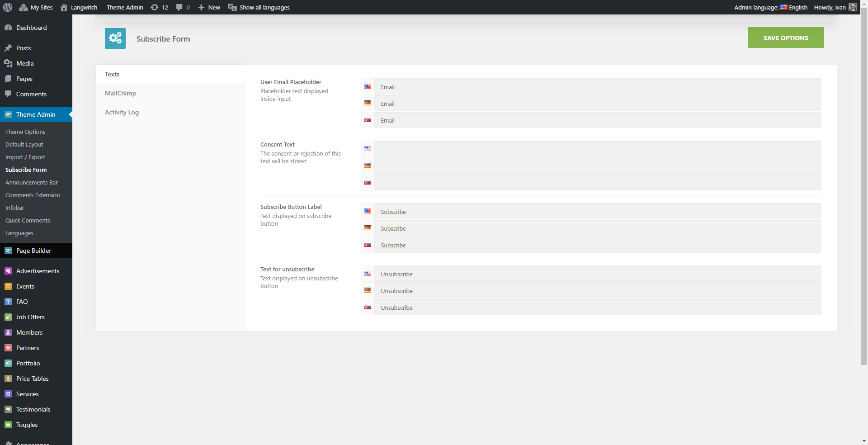Click the Toggles icon
Viewport: 868px width, 445px height.
click(x=8, y=425)
